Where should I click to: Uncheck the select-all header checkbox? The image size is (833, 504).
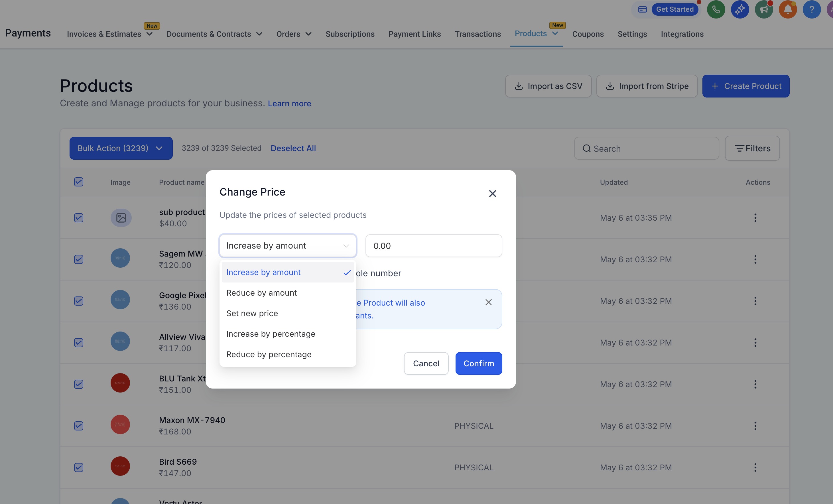point(78,182)
